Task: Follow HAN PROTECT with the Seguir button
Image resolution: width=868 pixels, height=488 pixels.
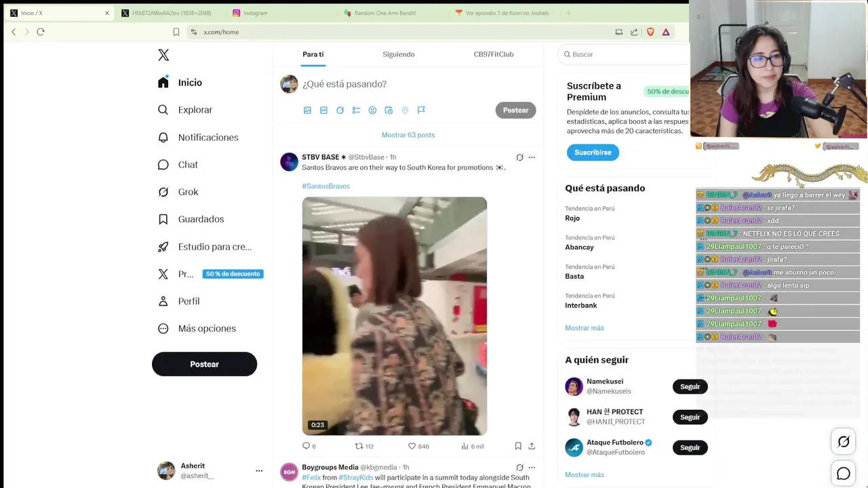Action: coord(690,417)
